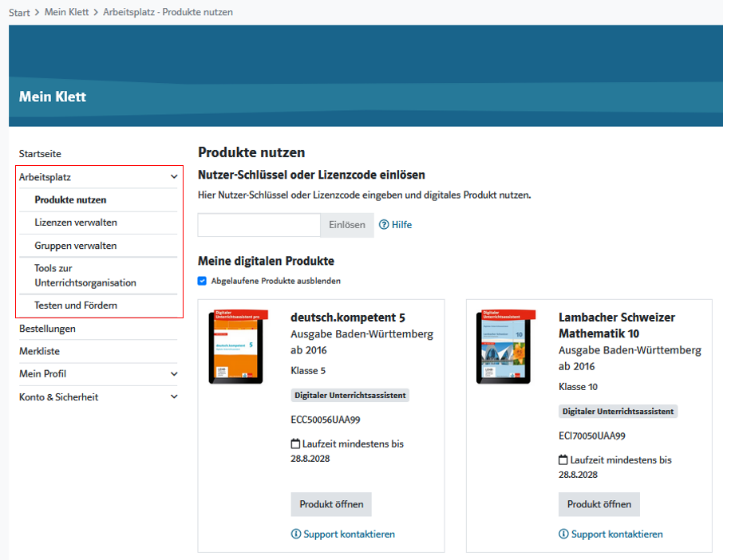Contact support for deutsch.kompetent 5
Viewport: 731px width, 560px height.
349,534
